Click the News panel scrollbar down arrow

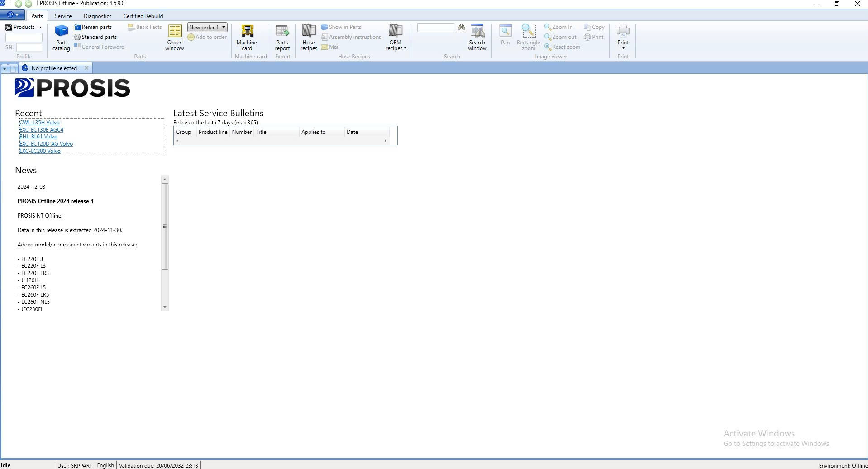pos(165,307)
